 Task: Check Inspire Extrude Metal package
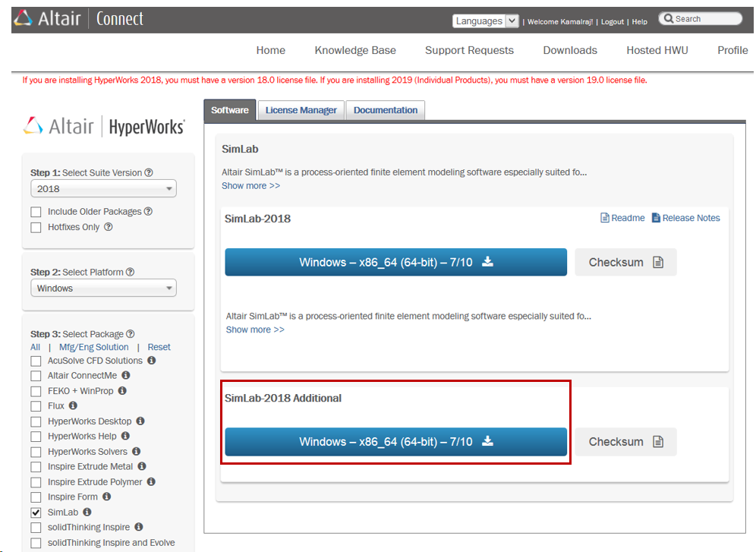point(36,467)
